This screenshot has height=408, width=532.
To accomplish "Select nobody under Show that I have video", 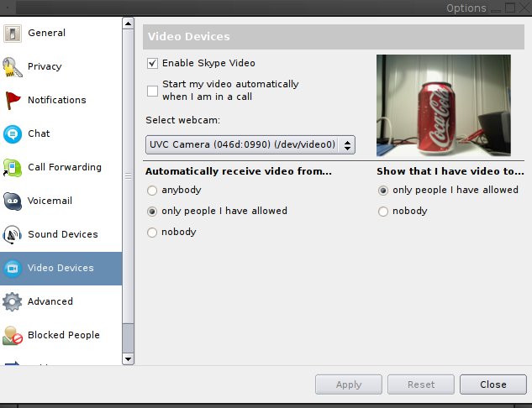I will 383,212.
